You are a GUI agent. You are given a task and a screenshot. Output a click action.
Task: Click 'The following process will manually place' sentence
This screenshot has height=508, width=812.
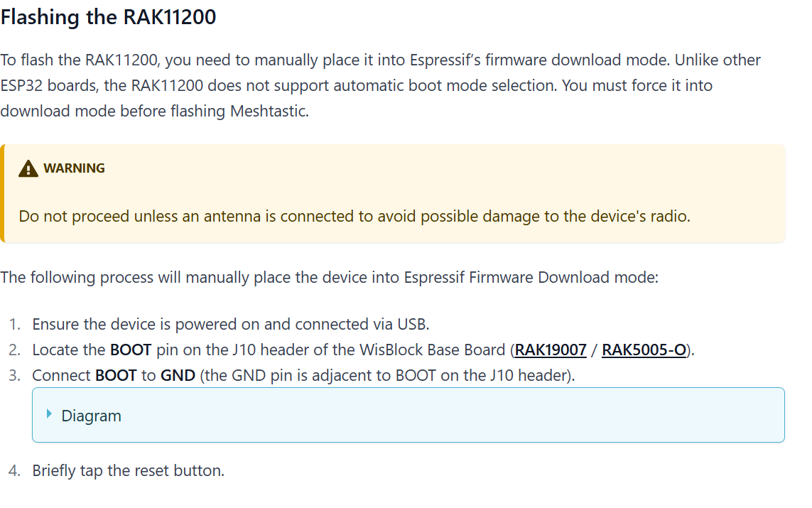(329, 276)
